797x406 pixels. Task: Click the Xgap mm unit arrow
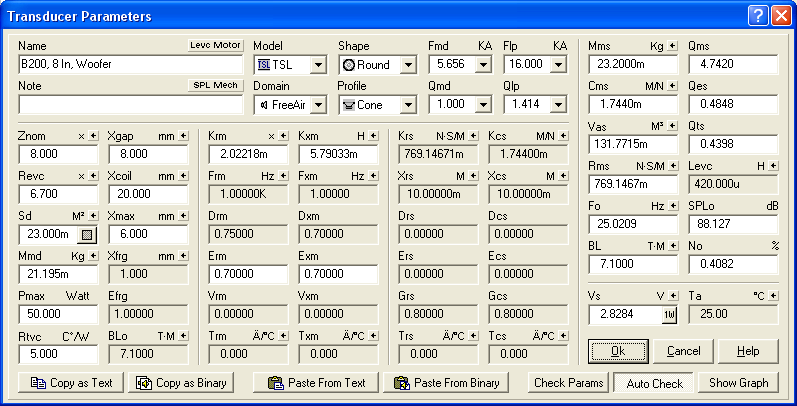coord(183,136)
